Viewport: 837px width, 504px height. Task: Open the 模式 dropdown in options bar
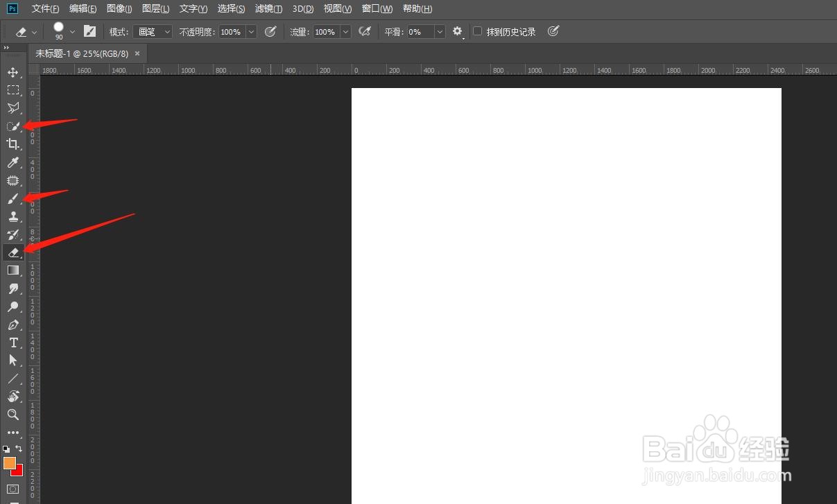[x=153, y=31]
